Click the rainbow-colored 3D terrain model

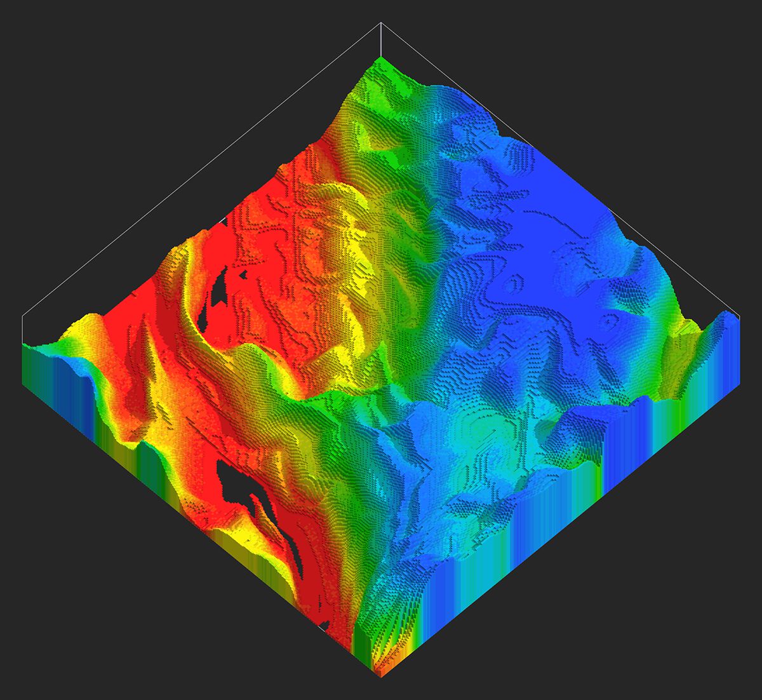(x=381, y=368)
